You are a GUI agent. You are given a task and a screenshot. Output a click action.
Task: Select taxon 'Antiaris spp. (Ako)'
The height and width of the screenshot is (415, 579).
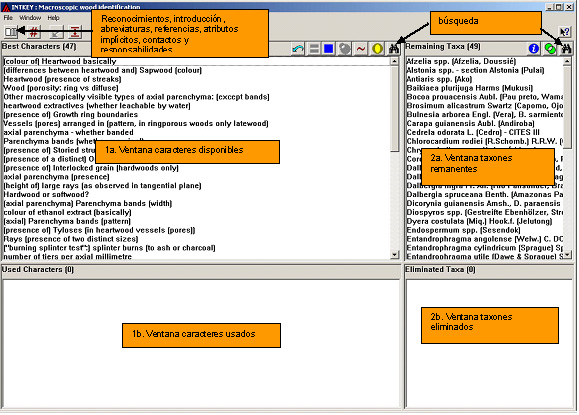pyautogui.click(x=439, y=79)
